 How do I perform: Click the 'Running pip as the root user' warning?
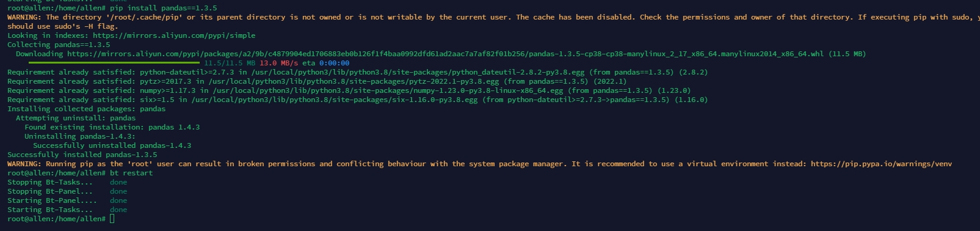(x=479, y=164)
